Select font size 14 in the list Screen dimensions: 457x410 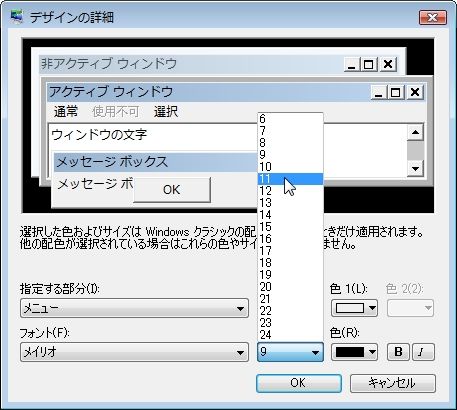coord(290,215)
